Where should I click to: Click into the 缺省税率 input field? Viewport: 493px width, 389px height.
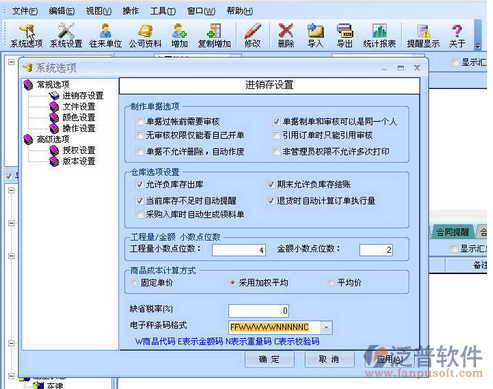[x=258, y=311]
